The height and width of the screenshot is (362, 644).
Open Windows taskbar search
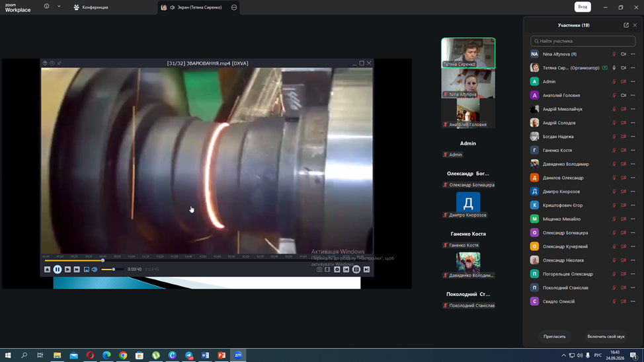[x=24, y=355]
